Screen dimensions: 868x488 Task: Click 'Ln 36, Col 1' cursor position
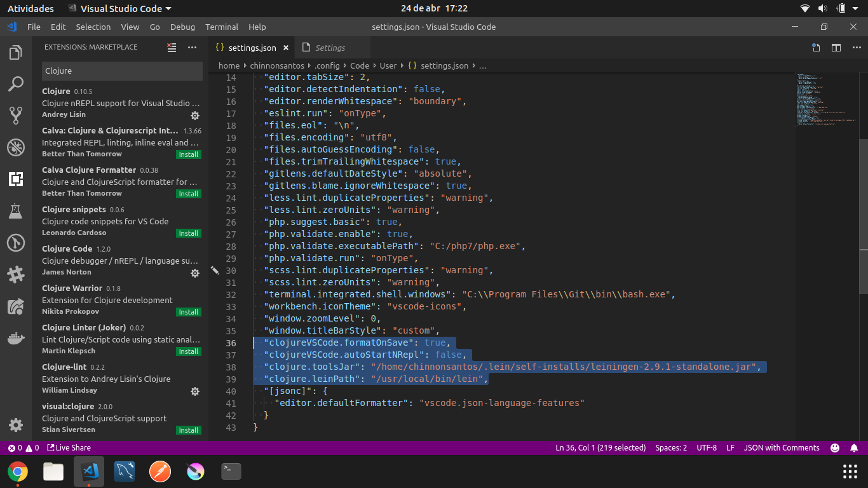tap(600, 447)
